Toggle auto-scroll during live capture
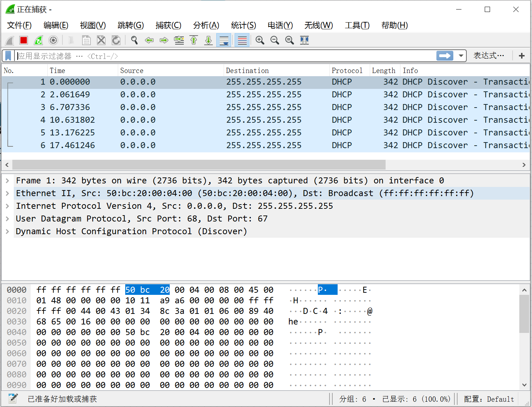 pyautogui.click(x=224, y=41)
